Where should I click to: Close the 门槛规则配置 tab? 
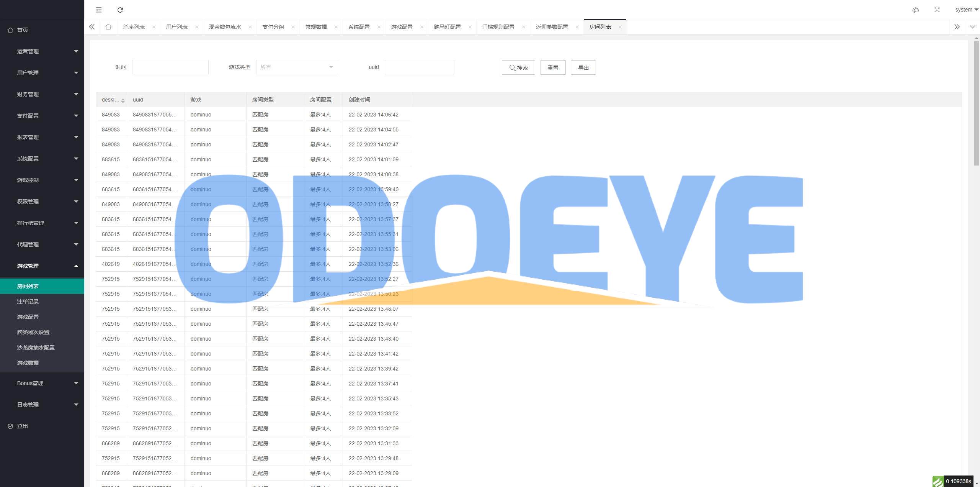click(524, 27)
